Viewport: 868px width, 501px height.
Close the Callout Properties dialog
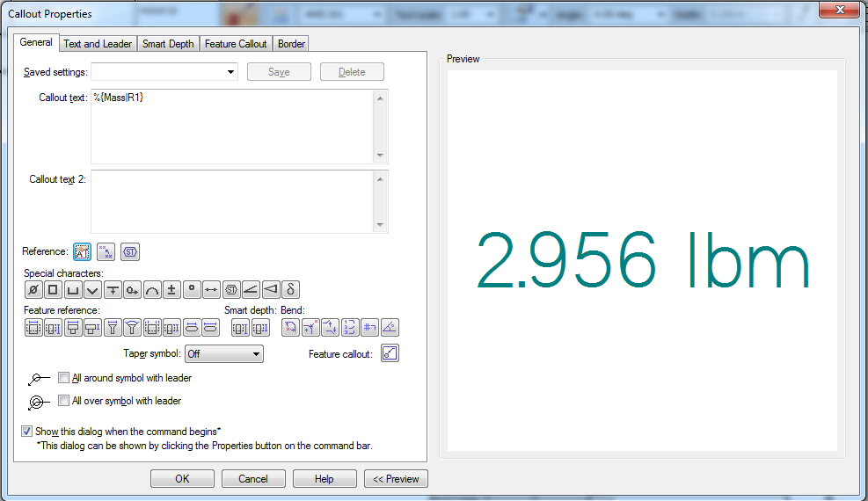(839, 10)
